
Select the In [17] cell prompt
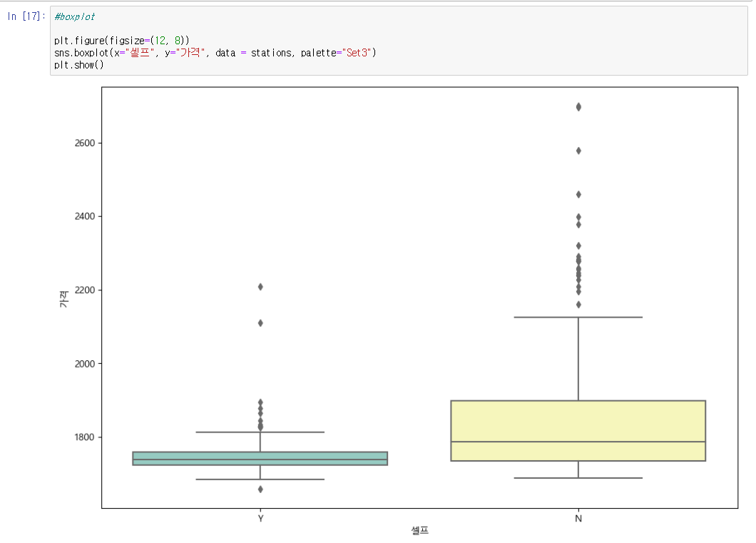coord(26,16)
